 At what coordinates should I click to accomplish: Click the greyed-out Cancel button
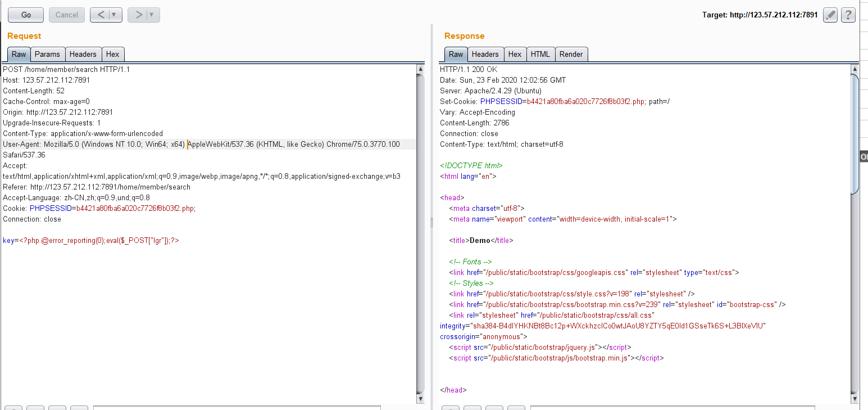coord(67,15)
